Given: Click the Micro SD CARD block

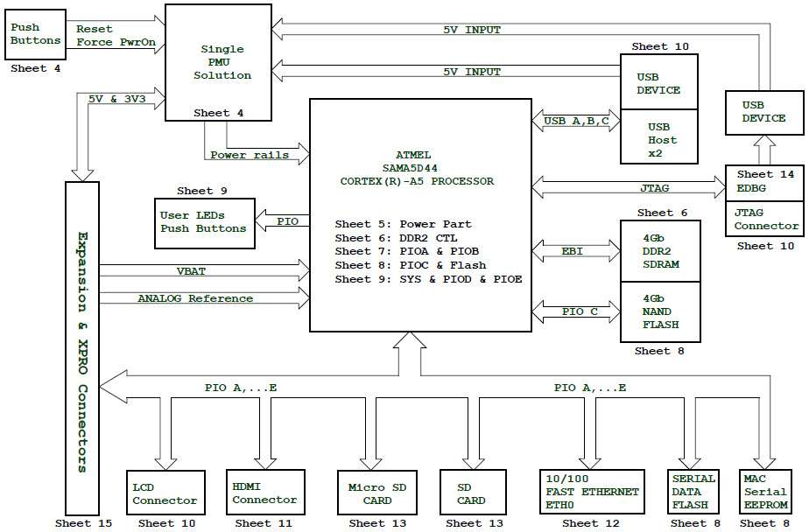Looking at the screenshot, I should 377,493.
